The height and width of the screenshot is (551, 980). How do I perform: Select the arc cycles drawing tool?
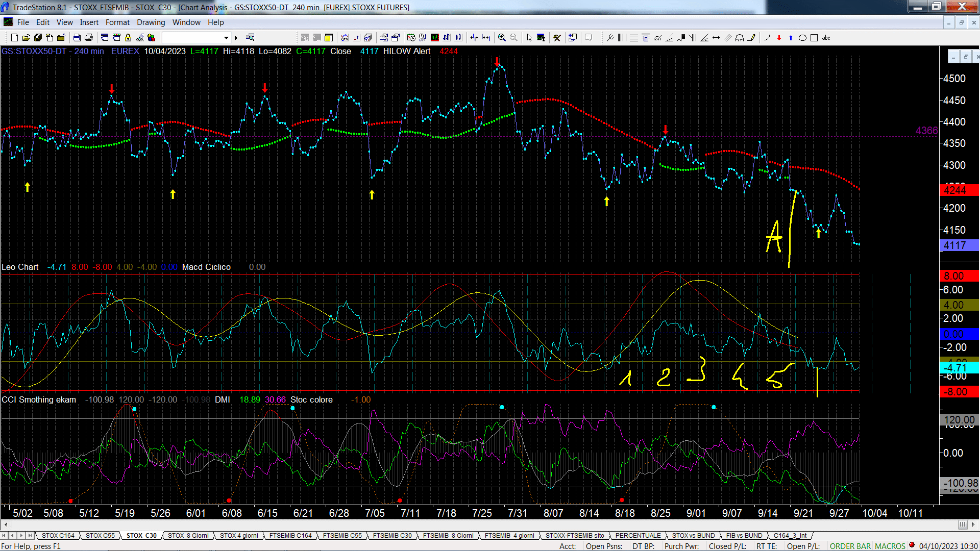740,38
